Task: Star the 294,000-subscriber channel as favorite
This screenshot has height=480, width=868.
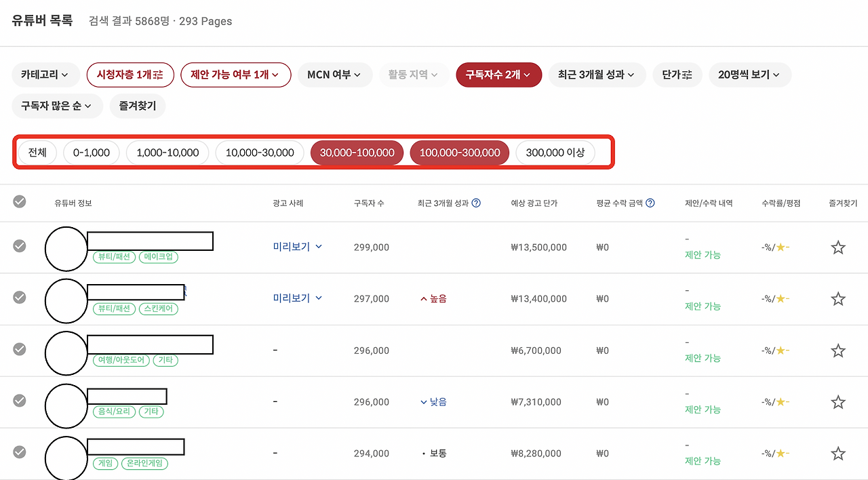Action: click(x=838, y=453)
